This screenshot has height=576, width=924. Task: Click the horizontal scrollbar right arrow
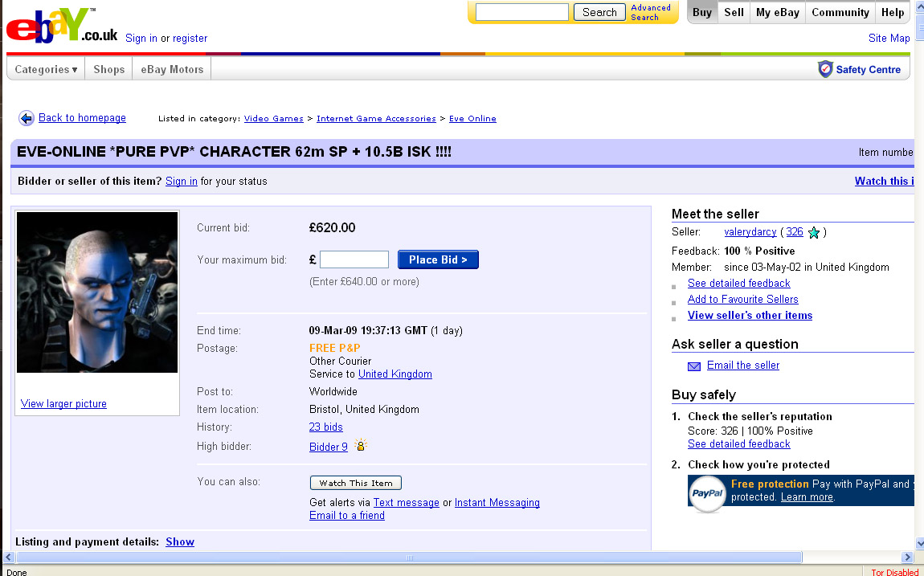point(907,558)
